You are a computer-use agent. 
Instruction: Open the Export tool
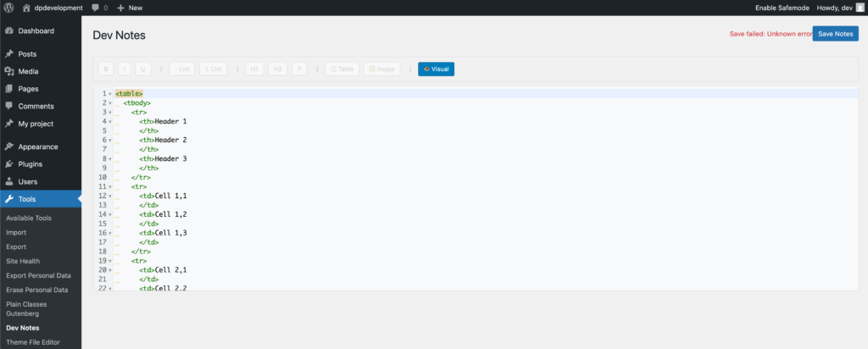coord(16,247)
